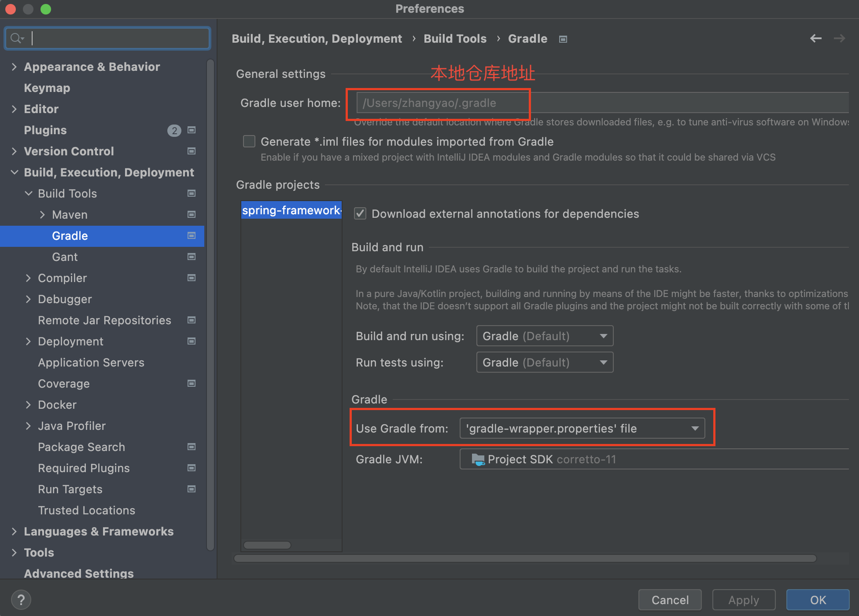Click project-level icon on Version Control row
The image size is (859, 616).
tap(192, 151)
